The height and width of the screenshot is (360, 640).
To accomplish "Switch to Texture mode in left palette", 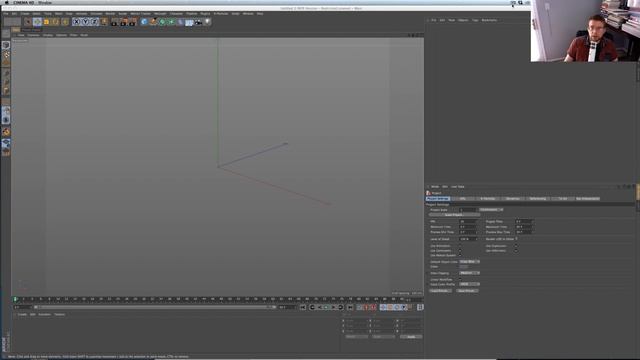I will tap(6, 54).
